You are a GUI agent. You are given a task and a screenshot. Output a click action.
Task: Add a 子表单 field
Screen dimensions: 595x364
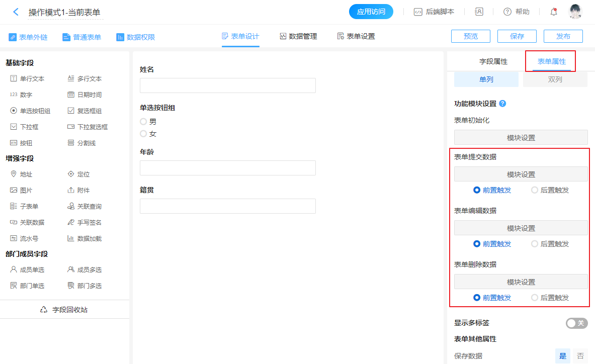tap(24, 206)
